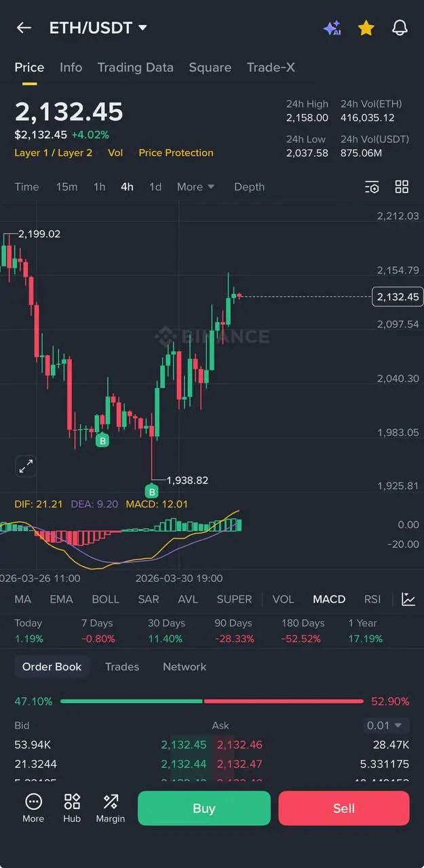This screenshot has height=868, width=424.
Task: Open the Trade-X tab
Action: point(271,67)
